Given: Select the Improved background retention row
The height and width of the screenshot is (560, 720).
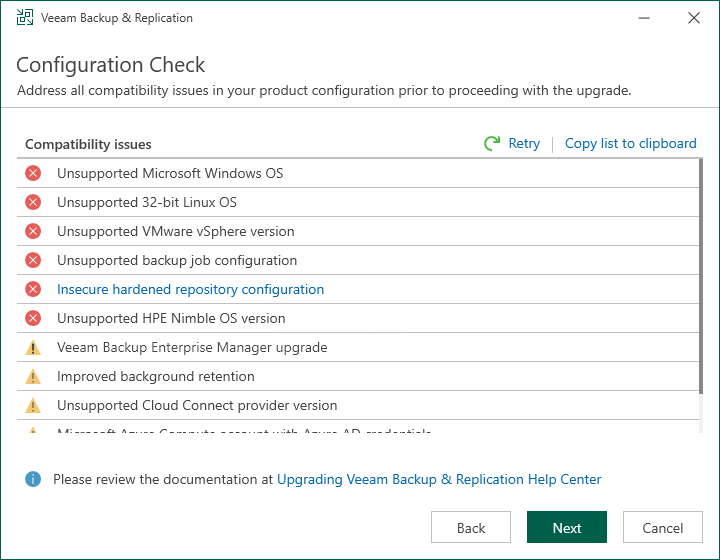Looking at the screenshot, I should [358, 376].
